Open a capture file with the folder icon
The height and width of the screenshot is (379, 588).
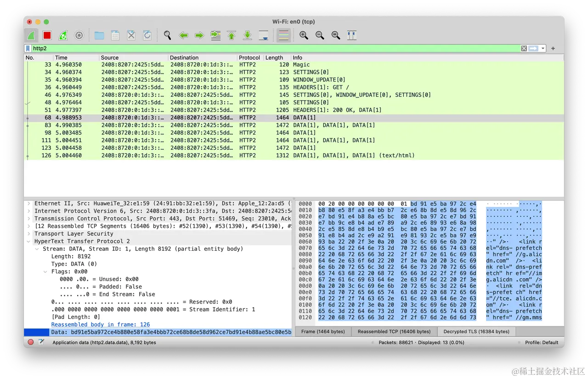[x=99, y=35]
